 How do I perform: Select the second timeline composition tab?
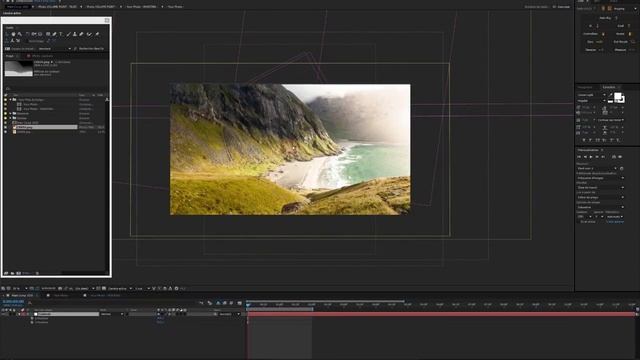[61, 296]
